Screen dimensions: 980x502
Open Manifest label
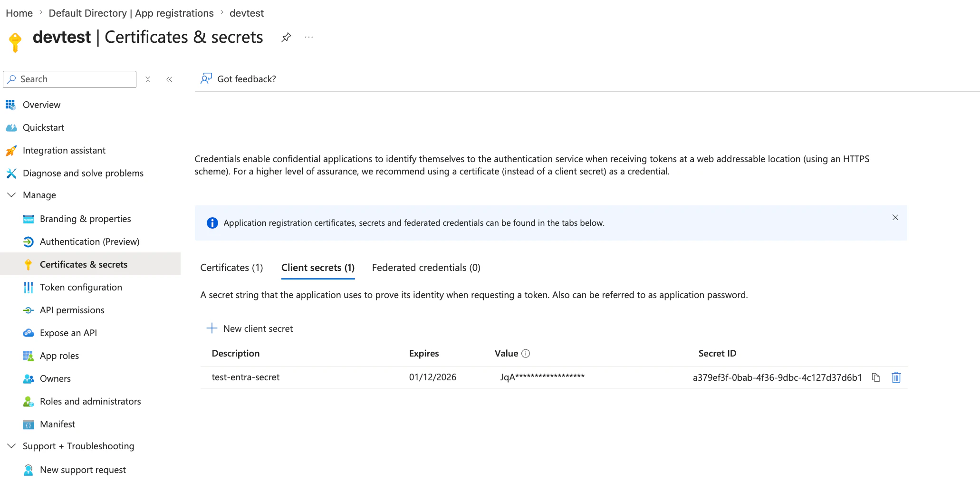click(x=58, y=424)
